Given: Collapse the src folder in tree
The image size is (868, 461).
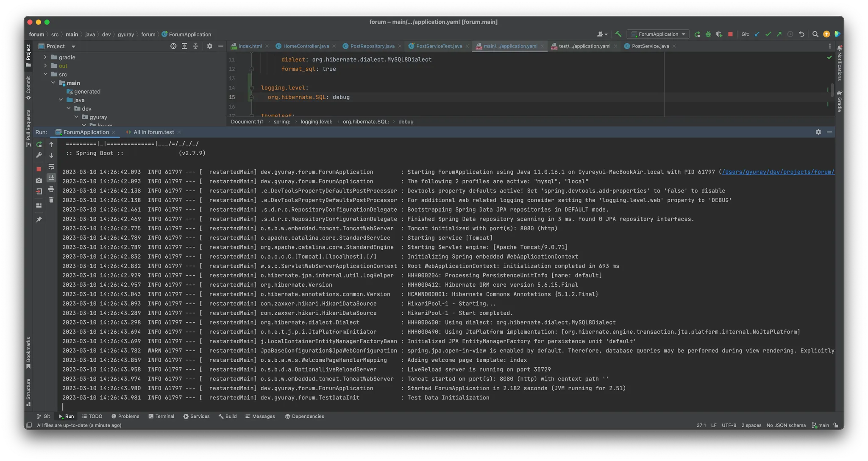Looking at the screenshot, I should (45, 74).
